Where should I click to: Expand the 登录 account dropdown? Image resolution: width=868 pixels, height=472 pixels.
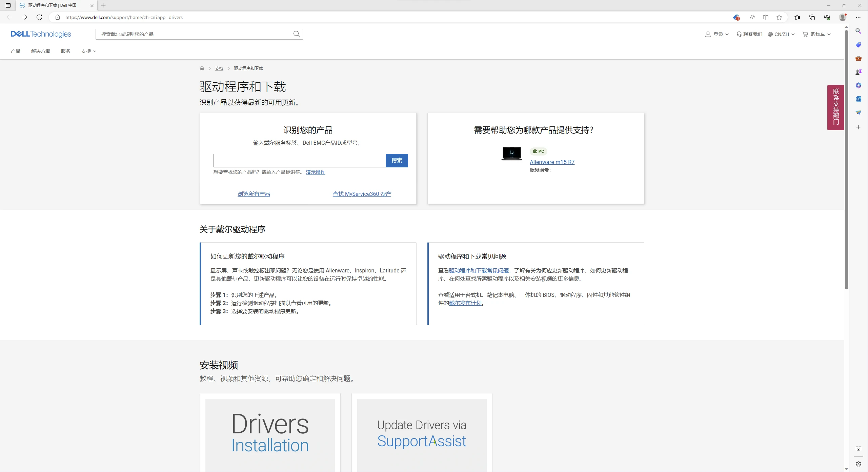[x=717, y=34]
